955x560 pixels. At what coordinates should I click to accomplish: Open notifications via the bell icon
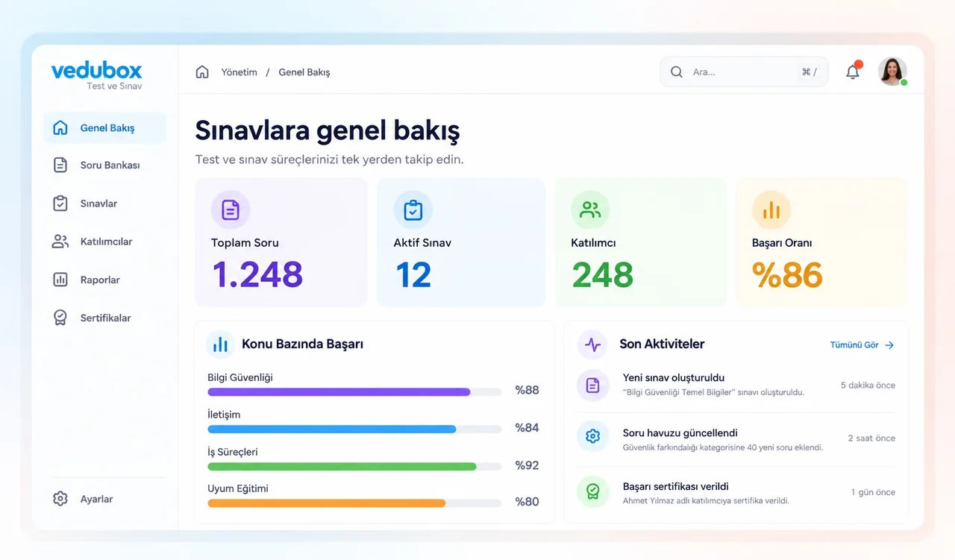point(853,72)
